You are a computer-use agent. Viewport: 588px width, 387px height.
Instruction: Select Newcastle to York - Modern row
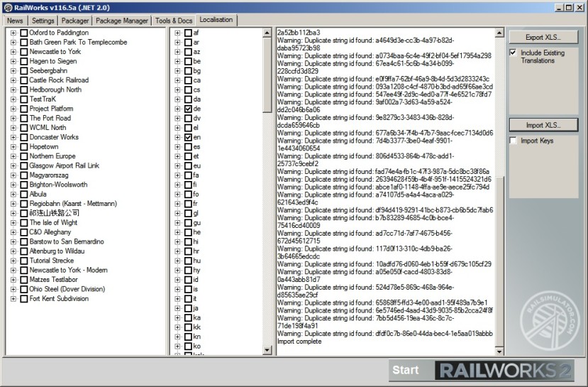tap(68, 271)
